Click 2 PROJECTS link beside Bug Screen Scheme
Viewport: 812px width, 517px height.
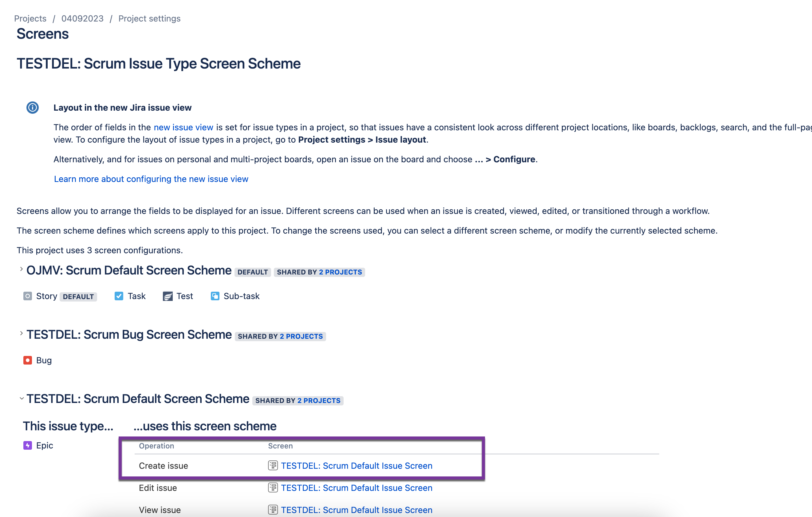click(301, 336)
